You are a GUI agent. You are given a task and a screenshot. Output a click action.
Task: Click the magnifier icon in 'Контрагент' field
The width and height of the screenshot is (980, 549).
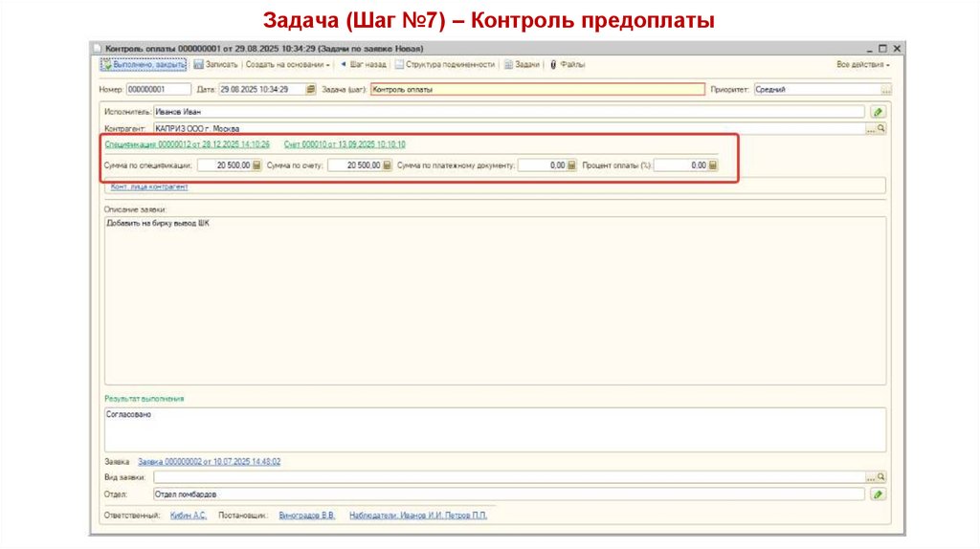pyautogui.click(x=881, y=129)
